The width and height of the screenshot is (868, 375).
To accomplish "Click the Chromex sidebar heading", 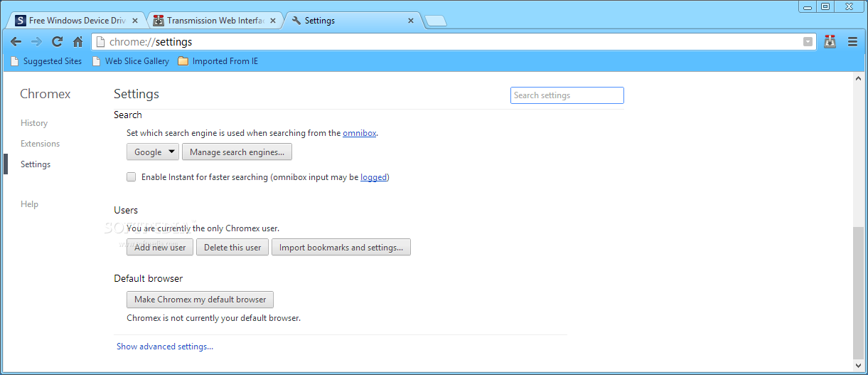I will point(45,94).
